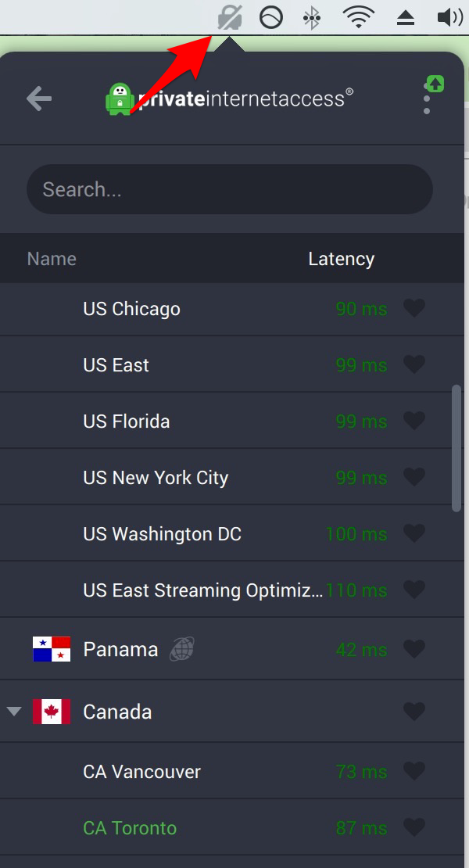Click the Panama geo-located globe icon
This screenshot has height=868, width=469.
182,648
